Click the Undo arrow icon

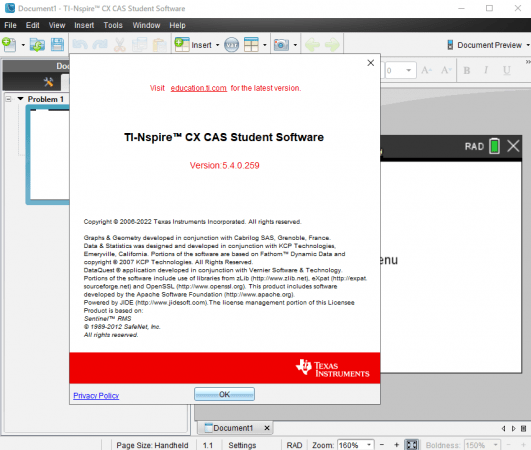click(x=80, y=45)
